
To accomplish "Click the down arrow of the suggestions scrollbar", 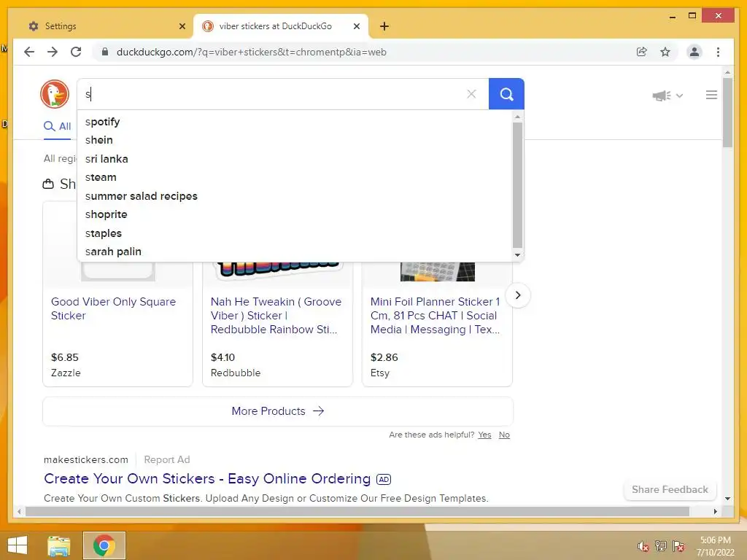I will click(x=517, y=255).
